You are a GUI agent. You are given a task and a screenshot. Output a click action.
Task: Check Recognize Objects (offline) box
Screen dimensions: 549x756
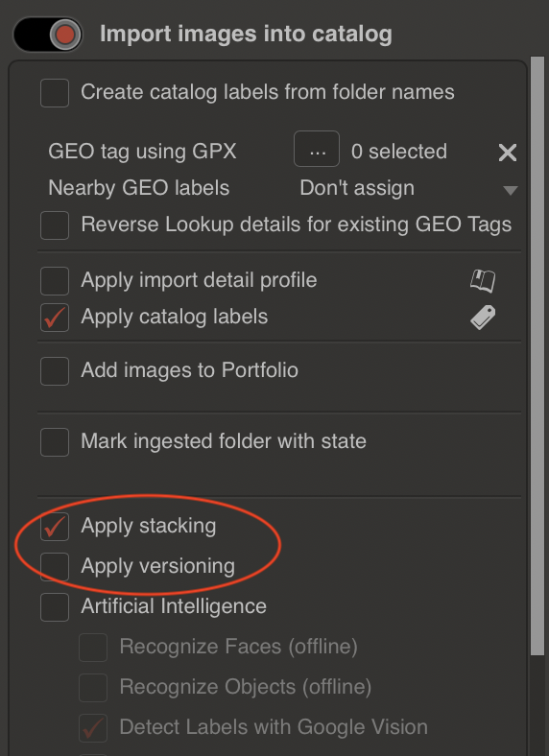pyautogui.click(x=93, y=688)
